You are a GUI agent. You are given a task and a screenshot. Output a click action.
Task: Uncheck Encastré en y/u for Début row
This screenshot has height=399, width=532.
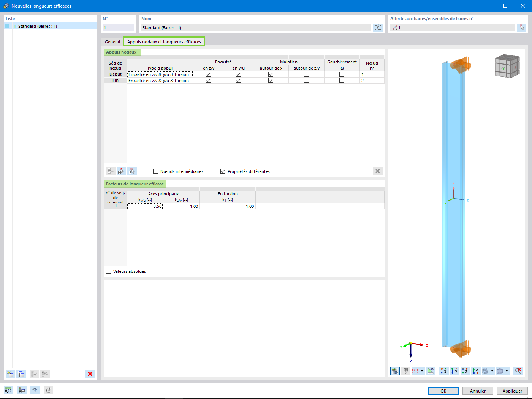click(238, 74)
